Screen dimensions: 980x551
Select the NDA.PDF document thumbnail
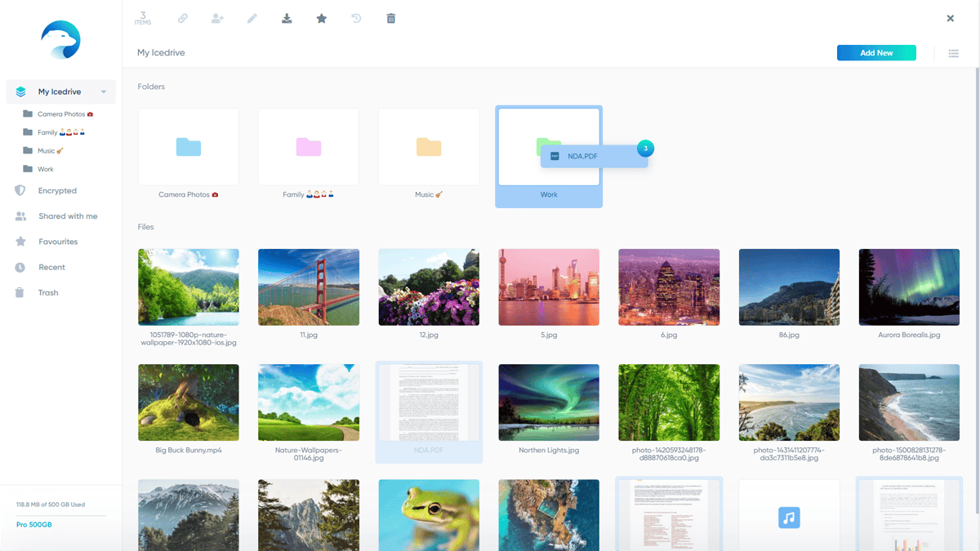(429, 402)
